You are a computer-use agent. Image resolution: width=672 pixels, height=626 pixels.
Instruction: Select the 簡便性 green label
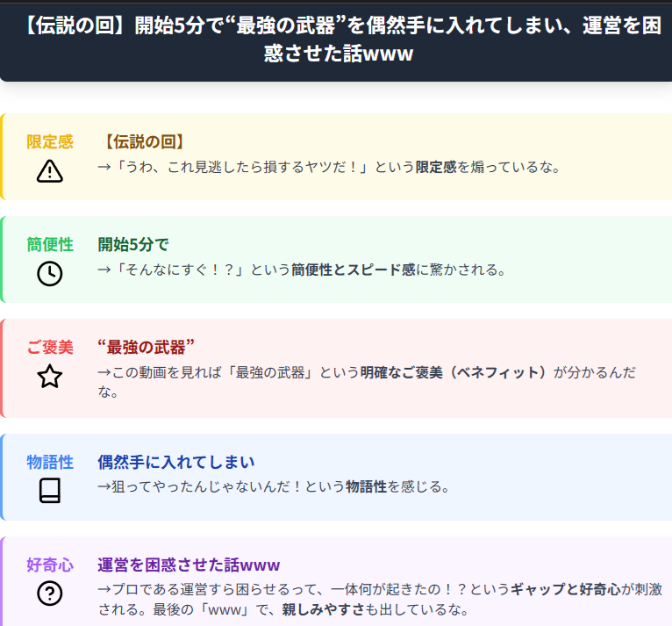[x=50, y=245]
